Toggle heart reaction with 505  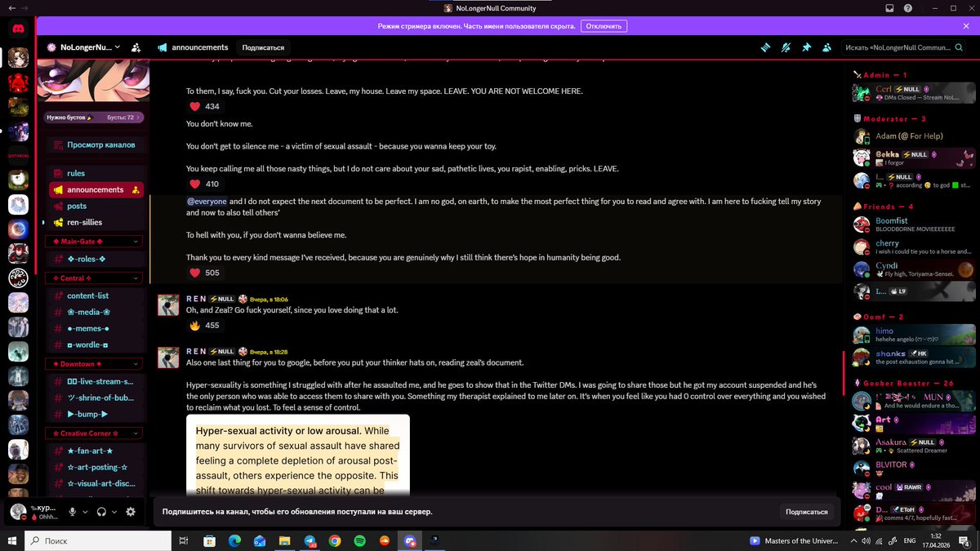[203, 273]
